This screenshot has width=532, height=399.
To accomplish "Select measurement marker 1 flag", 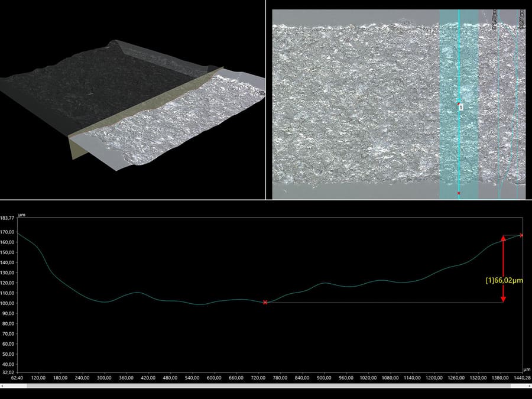I will (460, 108).
